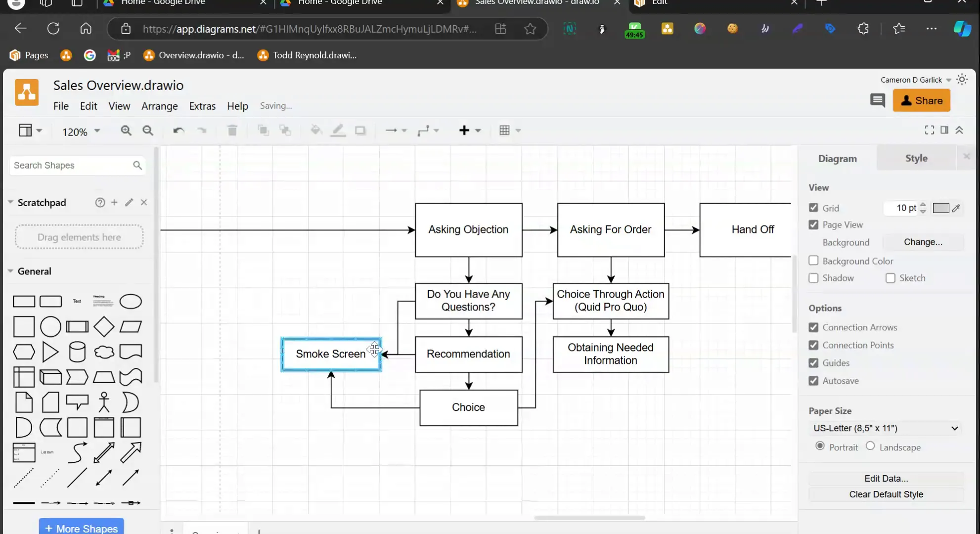980x534 pixels.
Task: Click the undo arrow in toolbar
Action: coord(178,131)
